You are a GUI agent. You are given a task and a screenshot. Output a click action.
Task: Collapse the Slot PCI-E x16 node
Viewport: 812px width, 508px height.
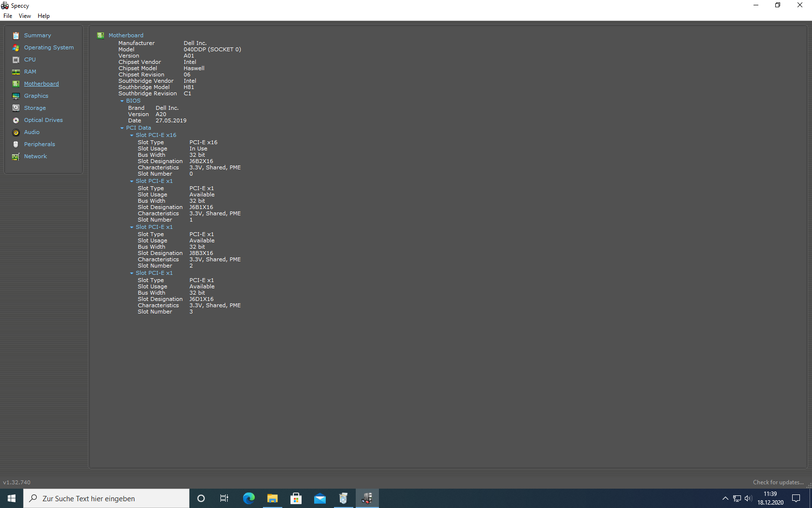point(131,135)
